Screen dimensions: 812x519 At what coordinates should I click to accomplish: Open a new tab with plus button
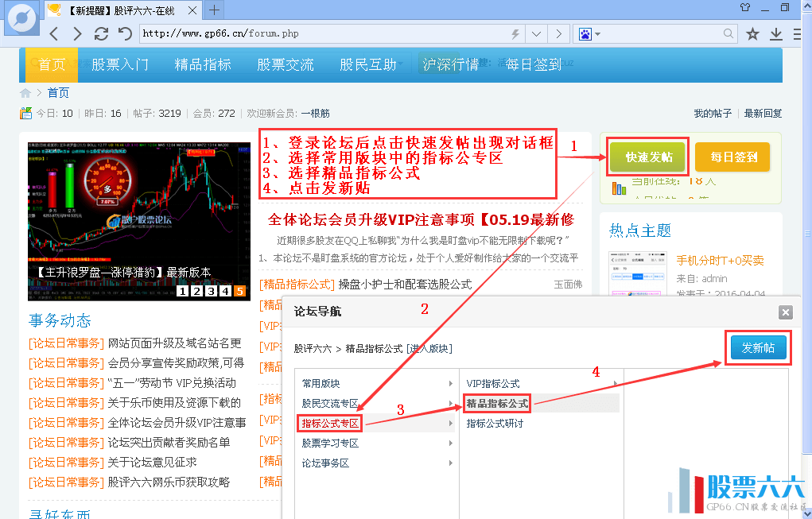coord(213,10)
